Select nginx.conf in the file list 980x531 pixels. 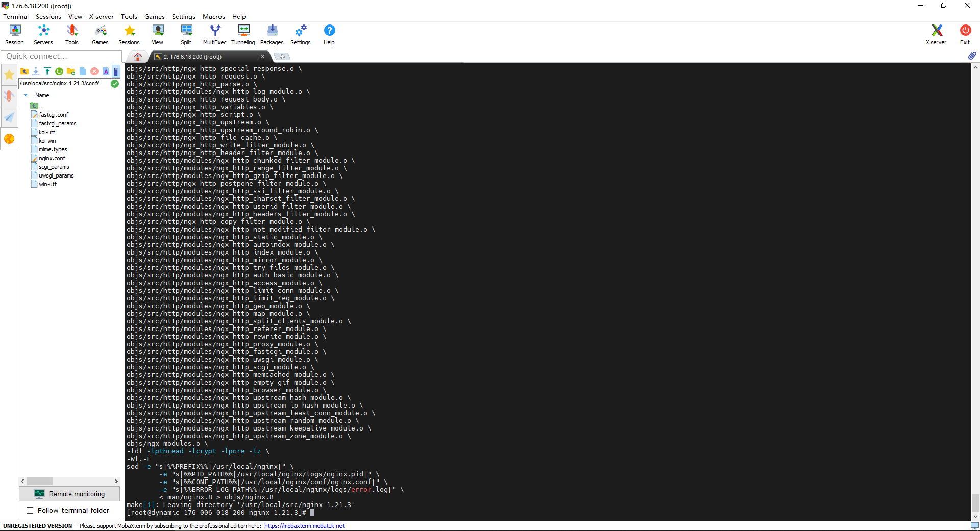click(x=52, y=158)
